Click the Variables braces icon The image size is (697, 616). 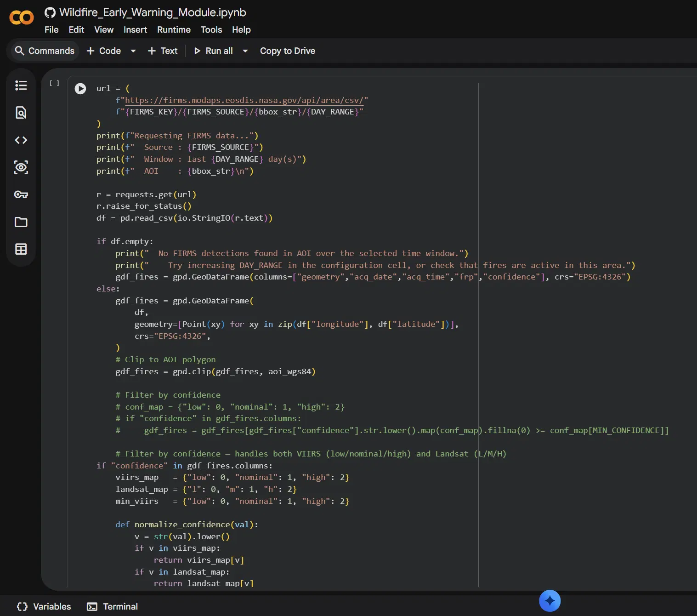[x=22, y=606]
